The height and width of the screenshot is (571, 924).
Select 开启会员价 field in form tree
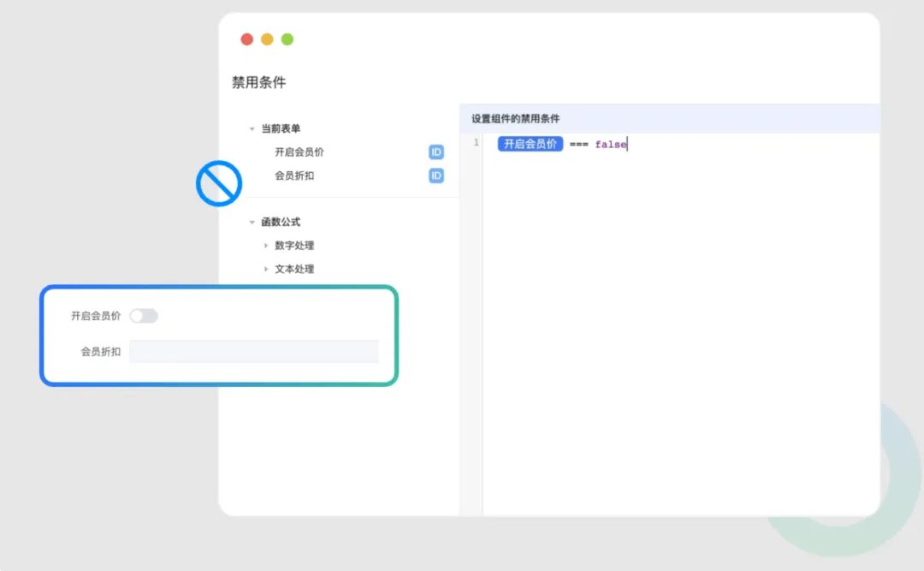pyautogui.click(x=299, y=152)
